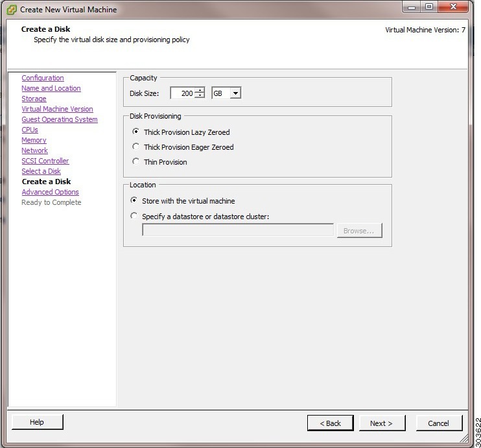Go to Guest Operating System step

tap(60, 119)
